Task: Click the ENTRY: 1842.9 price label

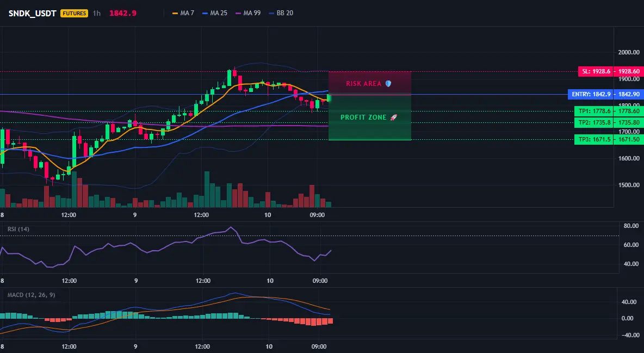Action: [x=591, y=95]
